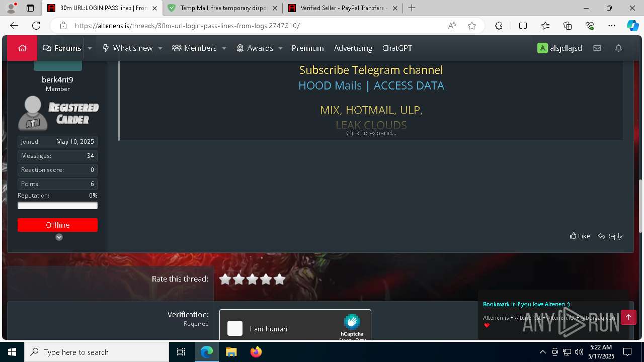Open favorites list icon
This screenshot has width=644, height=362.
(x=545, y=26)
